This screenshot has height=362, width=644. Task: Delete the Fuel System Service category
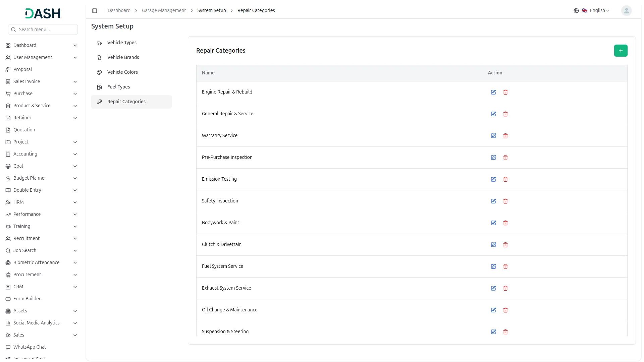505,266
